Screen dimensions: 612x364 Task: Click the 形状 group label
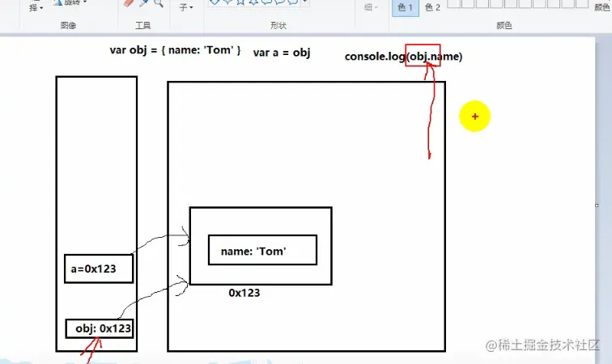pyautogui.click(x=278, y=25)
